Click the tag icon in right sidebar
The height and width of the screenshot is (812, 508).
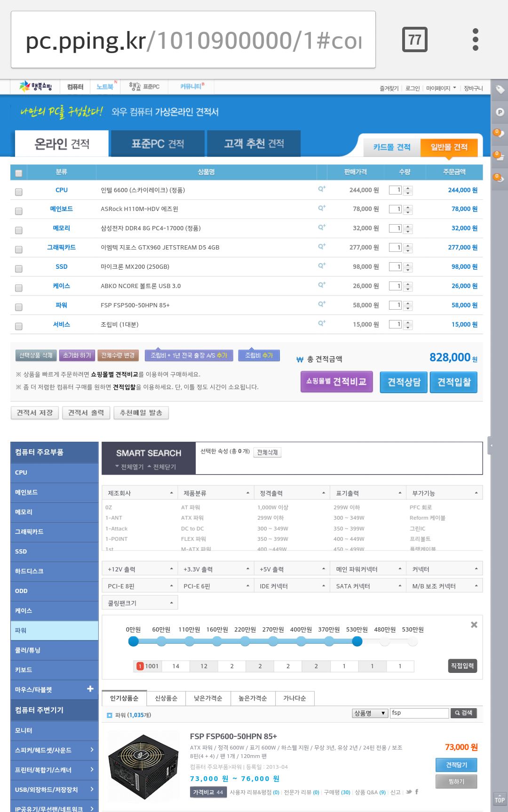point(500,89)
